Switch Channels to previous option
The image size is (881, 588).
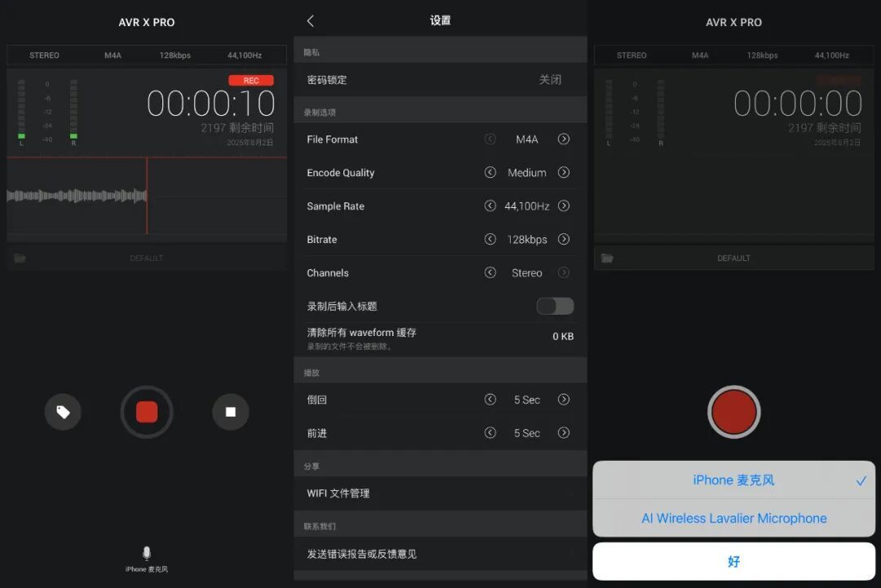point(490,272)
